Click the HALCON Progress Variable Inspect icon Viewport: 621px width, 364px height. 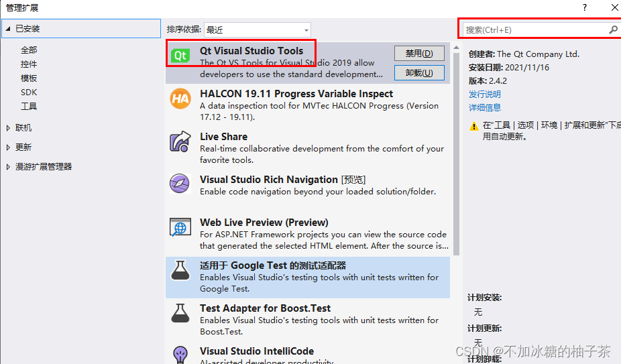coord(180,99)
